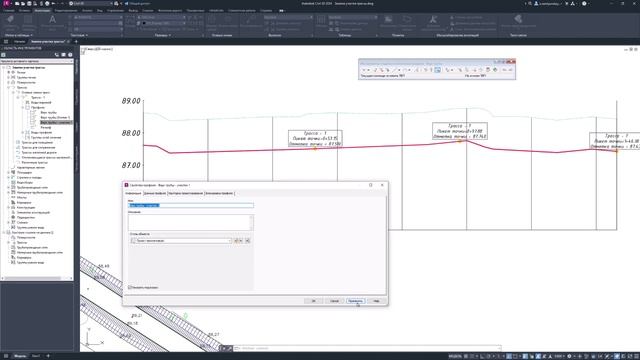Viewport: 640px width, 360px height.
Task: Switch to 'Данные профиля' tab
Action: coord(155,193)
